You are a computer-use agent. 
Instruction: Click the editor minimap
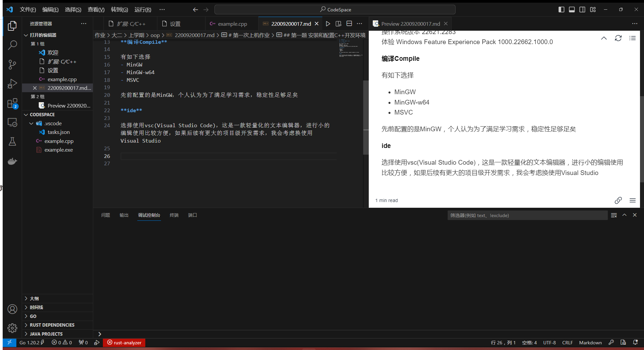(x=350, y=48)
